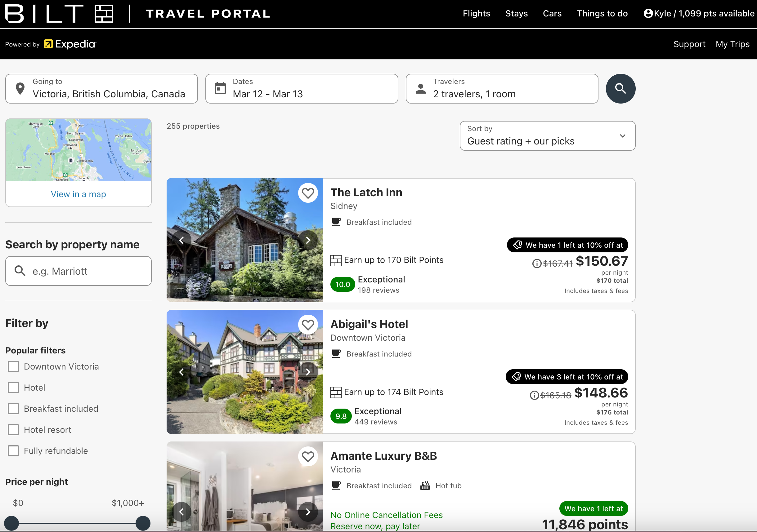Click the heart icon on Abigail's Hotel

point(308,324)
